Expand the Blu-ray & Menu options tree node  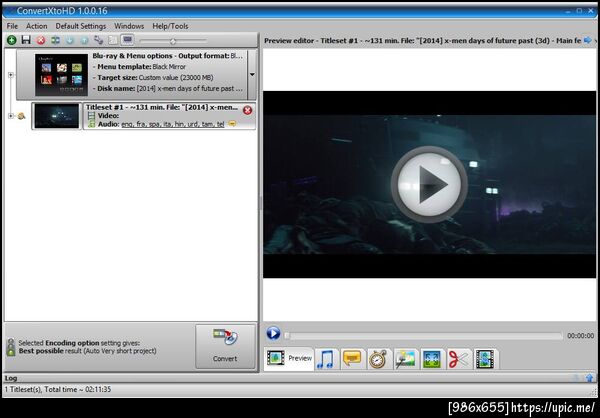point(11,75)
